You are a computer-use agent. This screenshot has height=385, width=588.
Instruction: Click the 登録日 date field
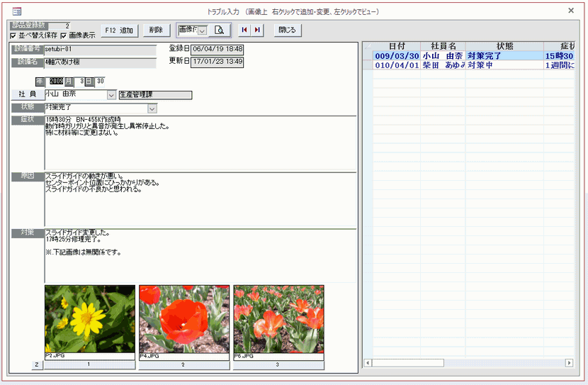coord(217,50)
